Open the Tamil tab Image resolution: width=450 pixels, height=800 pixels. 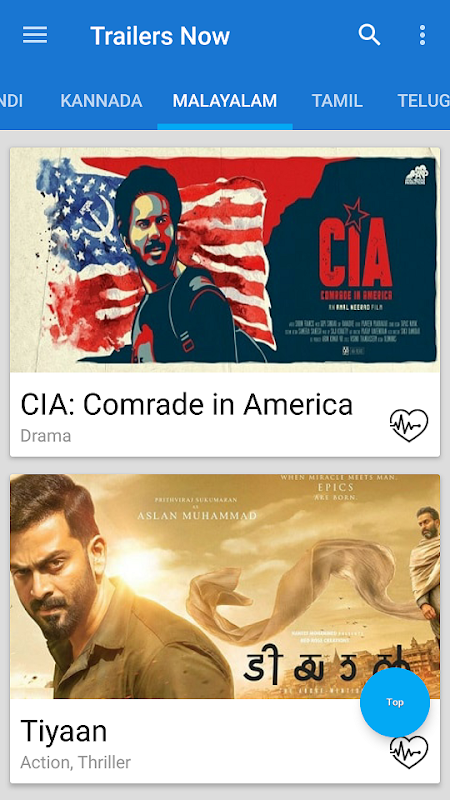[x=337, y=101]
